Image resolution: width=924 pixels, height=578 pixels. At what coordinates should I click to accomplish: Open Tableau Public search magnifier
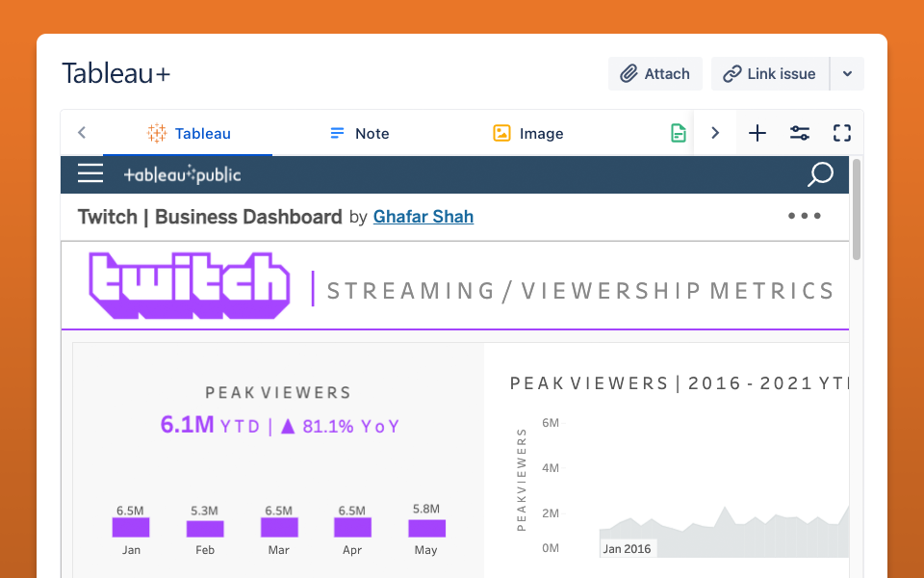pos(820,174)
